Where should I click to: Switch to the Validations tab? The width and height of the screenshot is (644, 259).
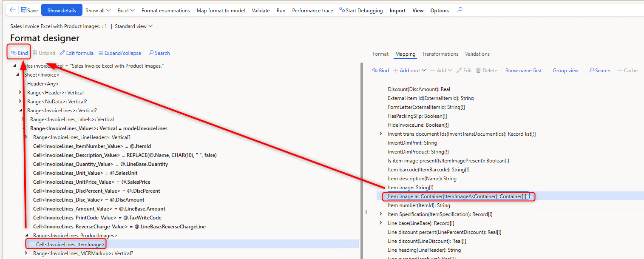click(477, 54)
